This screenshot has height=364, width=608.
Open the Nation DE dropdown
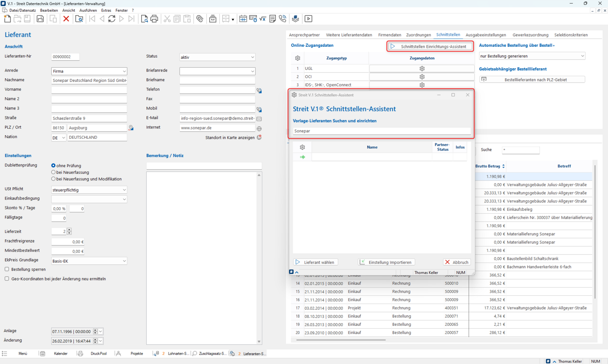59,138
